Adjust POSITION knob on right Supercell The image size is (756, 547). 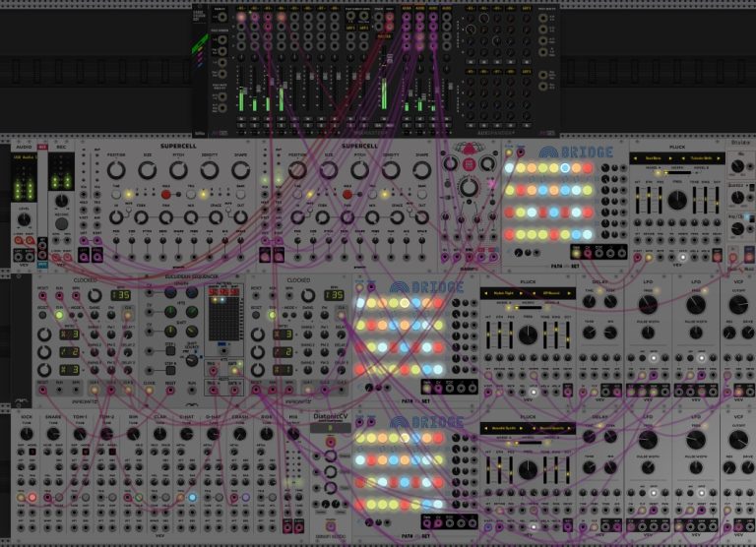pos(297,170)
